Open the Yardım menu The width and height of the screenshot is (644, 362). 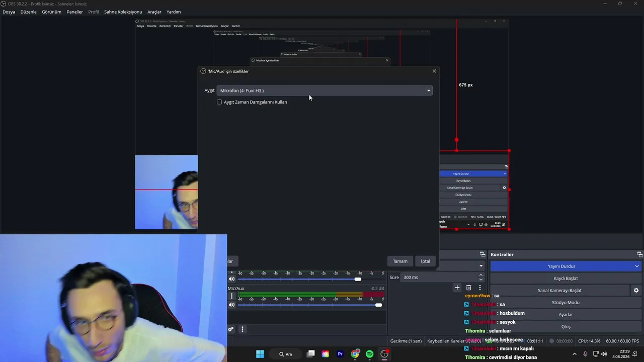[174, 12]
